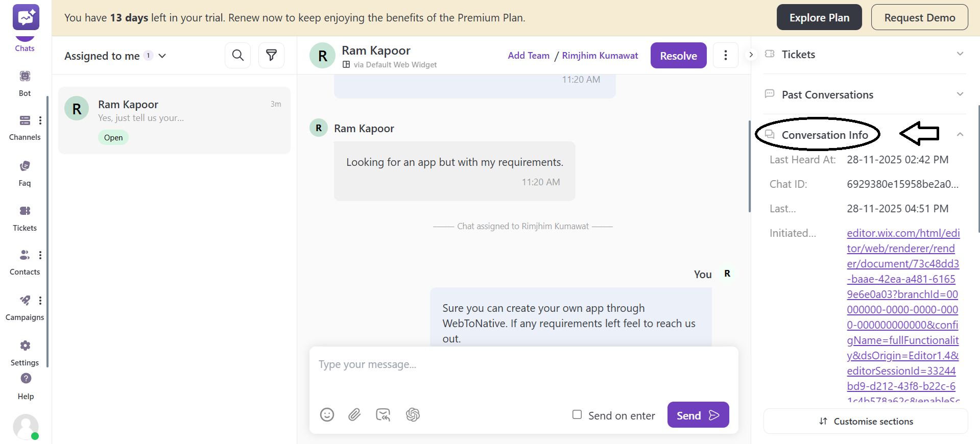Click the search conversations icon

(237, 55)
